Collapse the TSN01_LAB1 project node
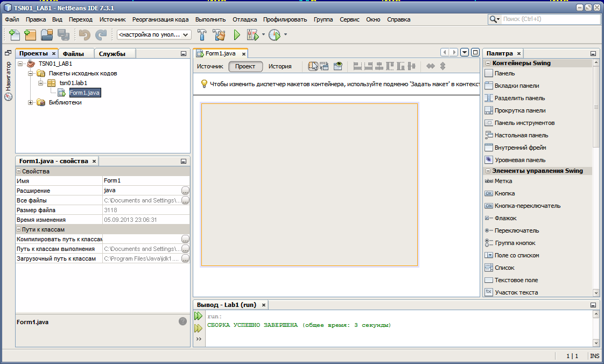 point(21,64)
